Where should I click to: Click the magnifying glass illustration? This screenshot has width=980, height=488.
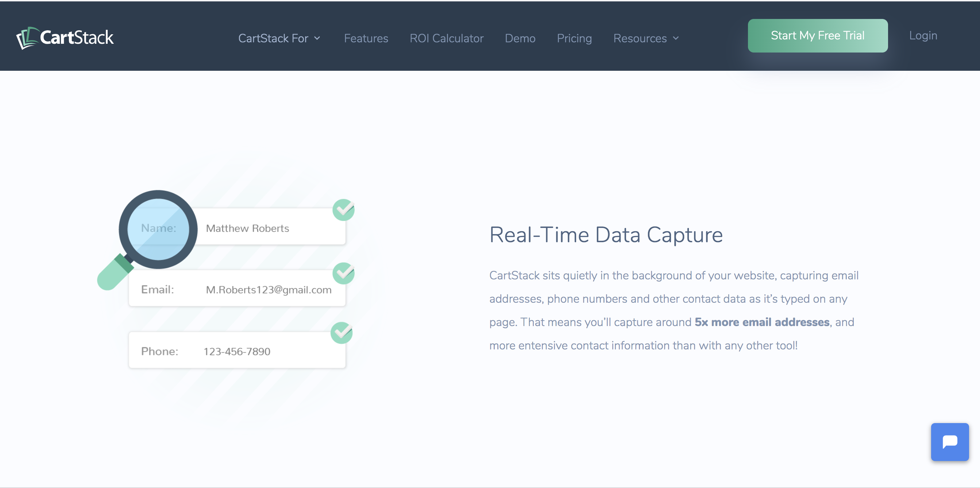pyautogui.click(x=157, y=230)
